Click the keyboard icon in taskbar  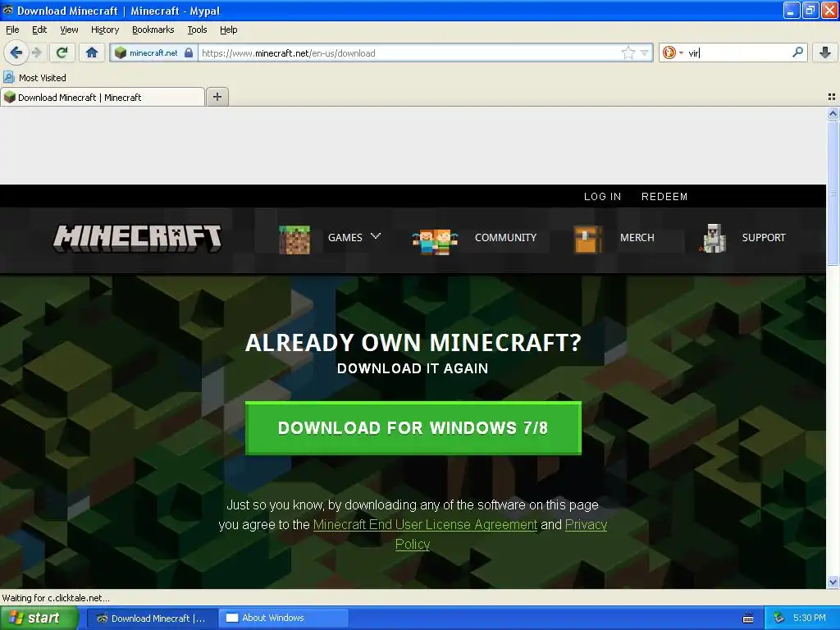(x=748, y=619)
